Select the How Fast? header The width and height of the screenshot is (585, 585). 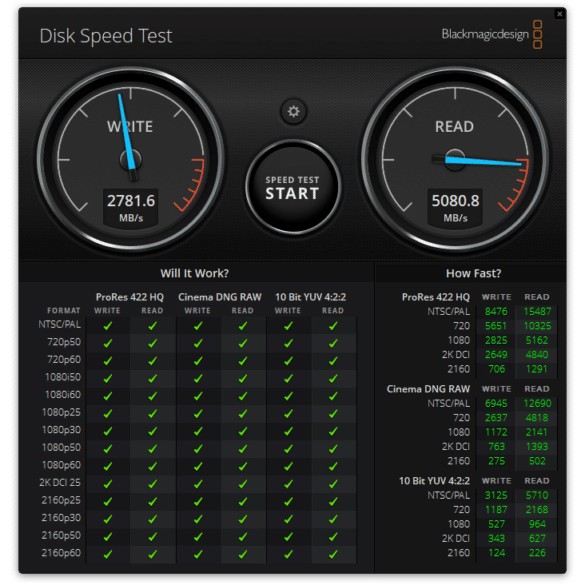click(473, 273)
